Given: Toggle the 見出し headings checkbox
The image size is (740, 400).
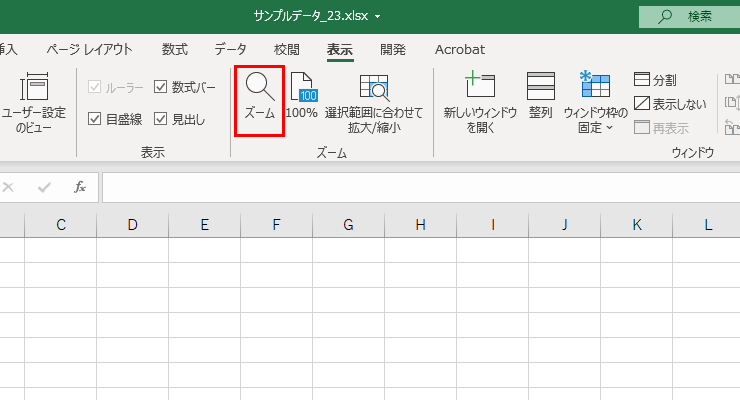Looking at the screenshot, I should (x=161, y=119).
